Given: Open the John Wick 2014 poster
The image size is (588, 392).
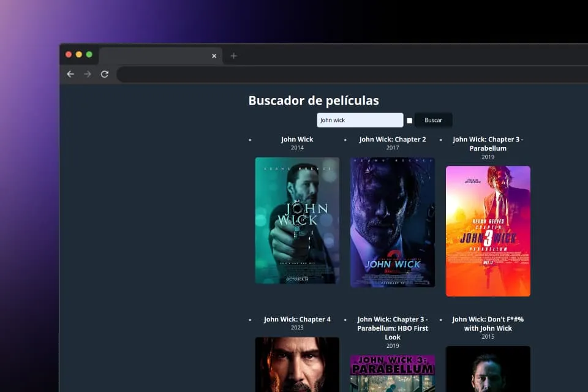Looking at the screenshot, I should pyautogui.click(x=297, y=221).
